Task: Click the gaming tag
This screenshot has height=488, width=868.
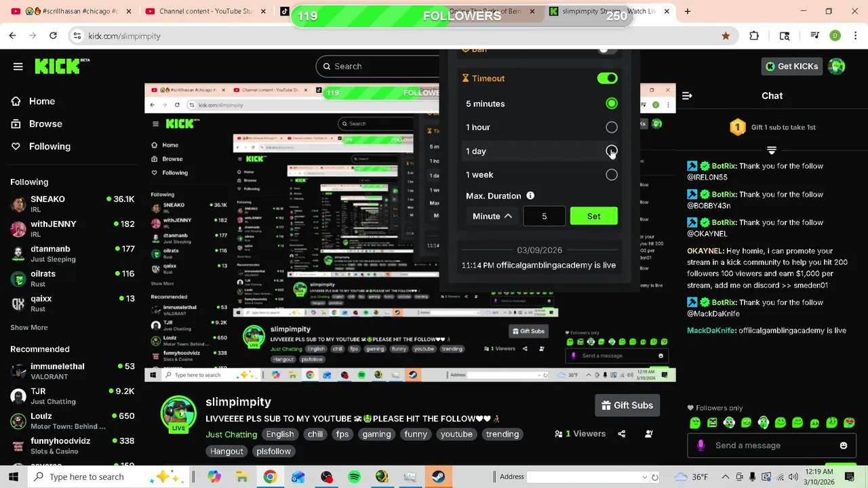Action: [x=376, y=434]
